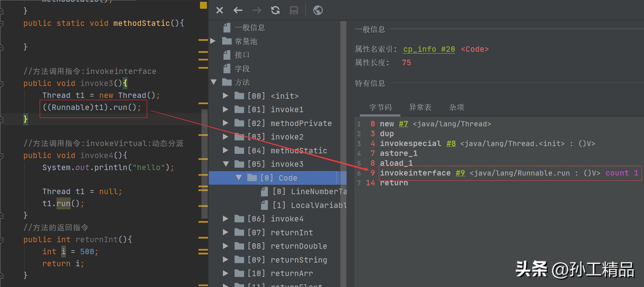Switch to the 异常表 tab

(420, 107)
